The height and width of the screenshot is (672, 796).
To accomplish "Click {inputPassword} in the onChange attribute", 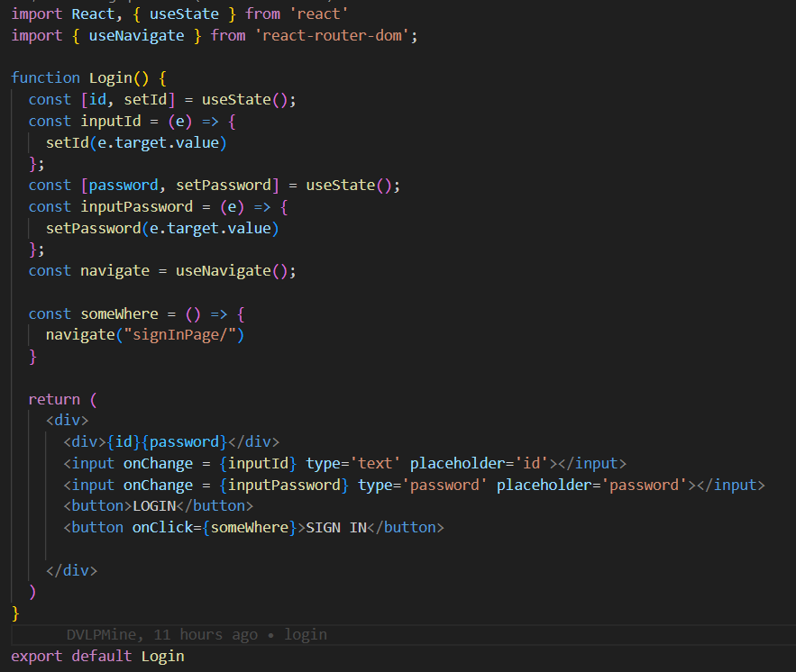I will tap(284, 486).
